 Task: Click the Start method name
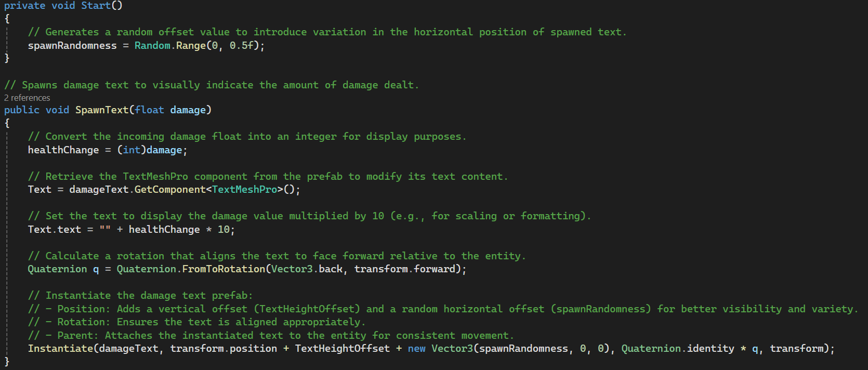click(x=96, y=6)
